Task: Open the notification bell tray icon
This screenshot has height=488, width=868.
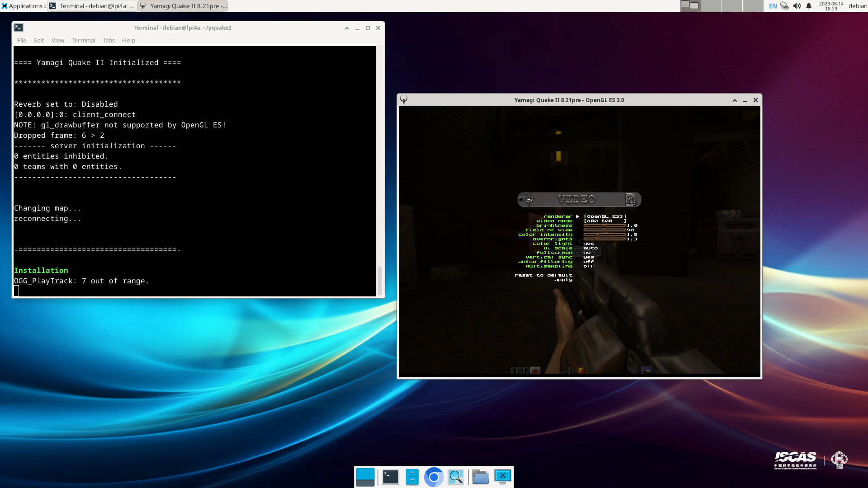Action: pyautogui.click(x=809, y=6)
